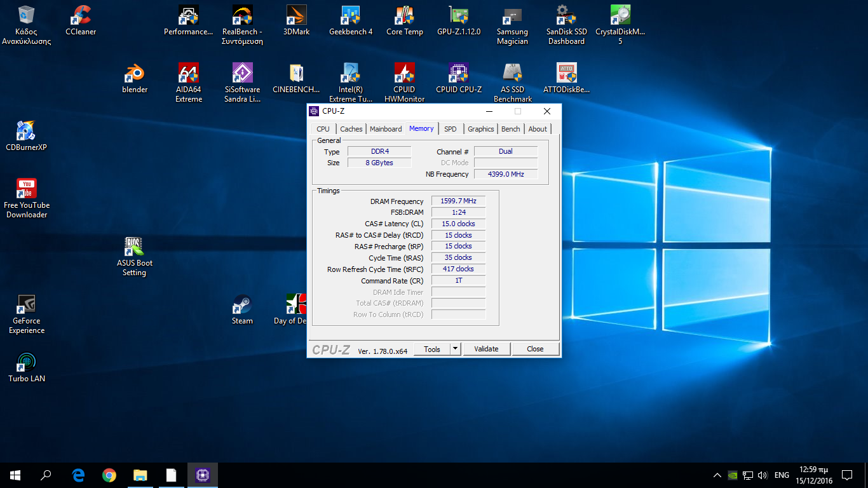868x488 pixels.
Task: Click the Validate button
Action: [486, 349]
